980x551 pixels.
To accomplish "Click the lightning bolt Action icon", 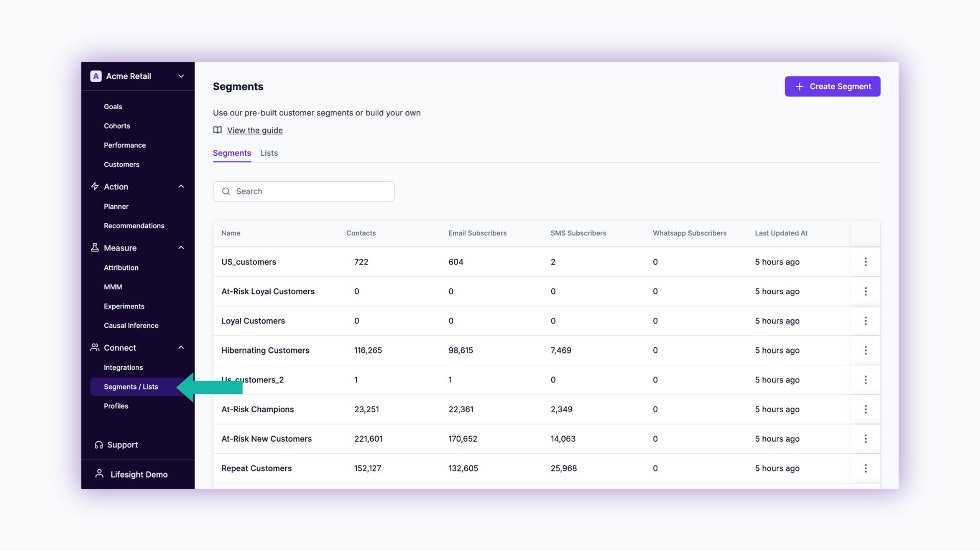I will tap(95, 187).
